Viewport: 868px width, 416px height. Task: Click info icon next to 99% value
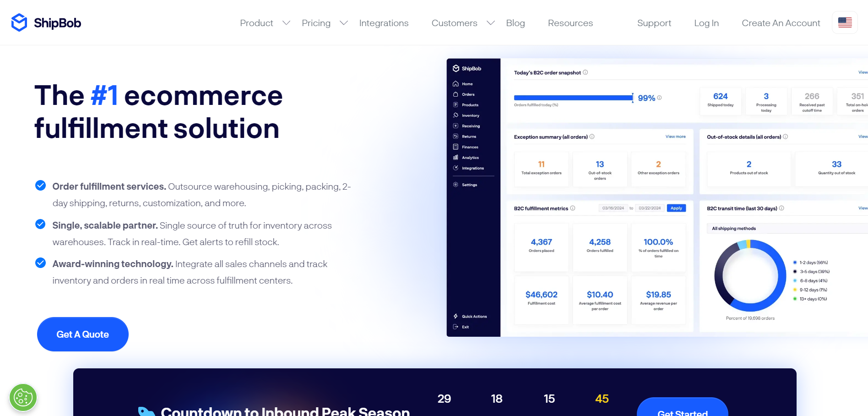click(659, 98)
